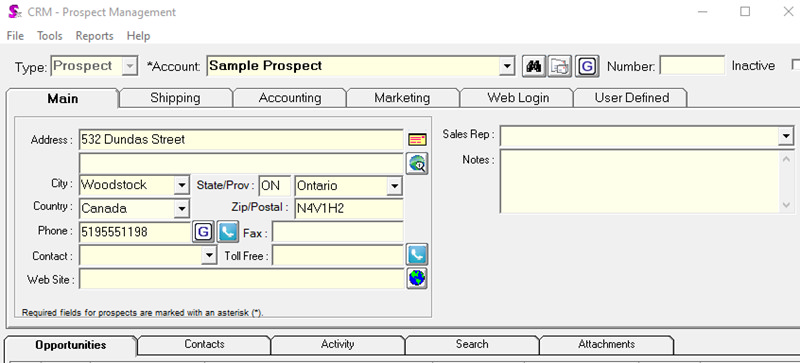Expand the Contact dropdown
The width and height of the screenshot is (800, 363).
[209, 255]
